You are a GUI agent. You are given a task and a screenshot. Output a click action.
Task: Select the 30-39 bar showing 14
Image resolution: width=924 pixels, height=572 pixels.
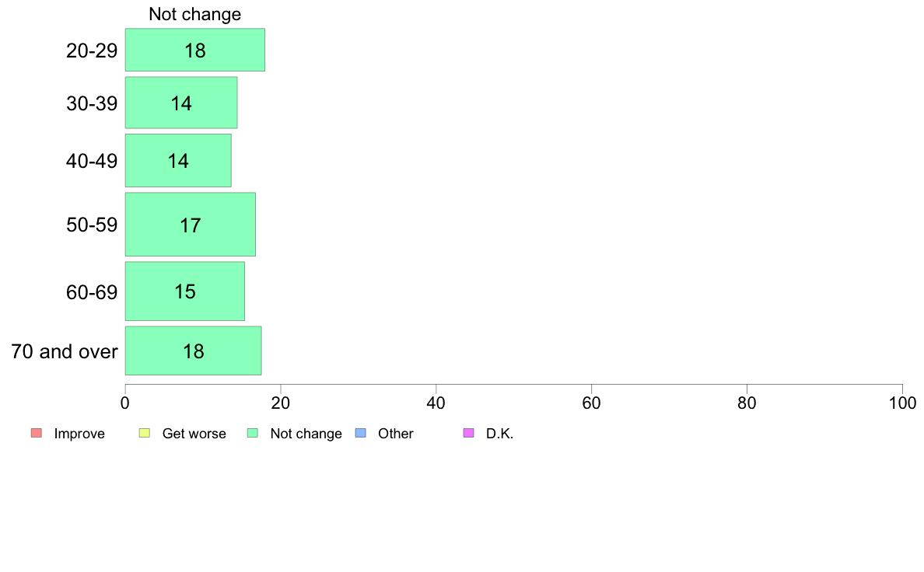181,103
